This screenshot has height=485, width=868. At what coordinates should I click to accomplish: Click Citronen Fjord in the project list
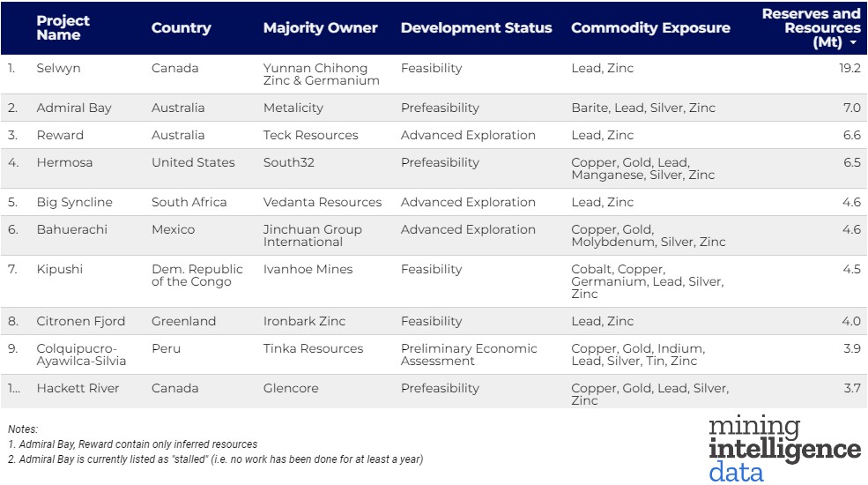tap(81, 322)
